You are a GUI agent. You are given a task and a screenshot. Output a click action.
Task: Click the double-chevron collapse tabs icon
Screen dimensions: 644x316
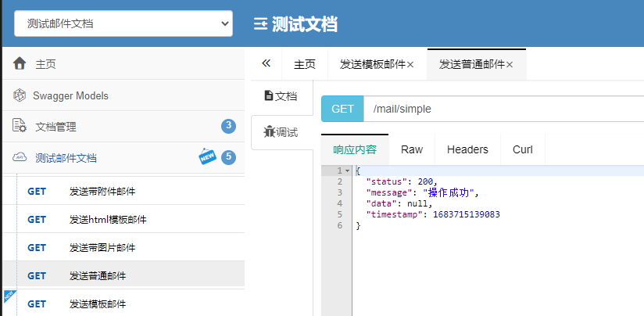click(x=266, y=64)
